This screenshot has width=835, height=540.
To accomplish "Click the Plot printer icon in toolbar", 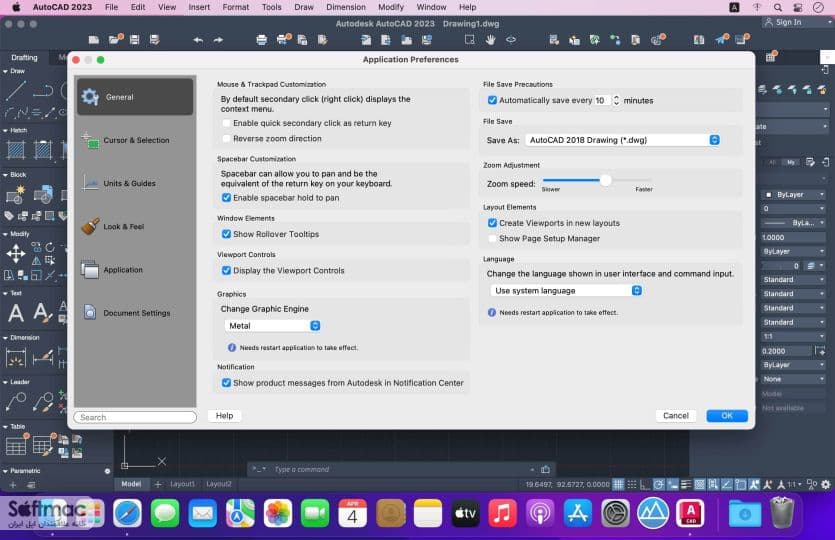I will click(x=261, y=40).
